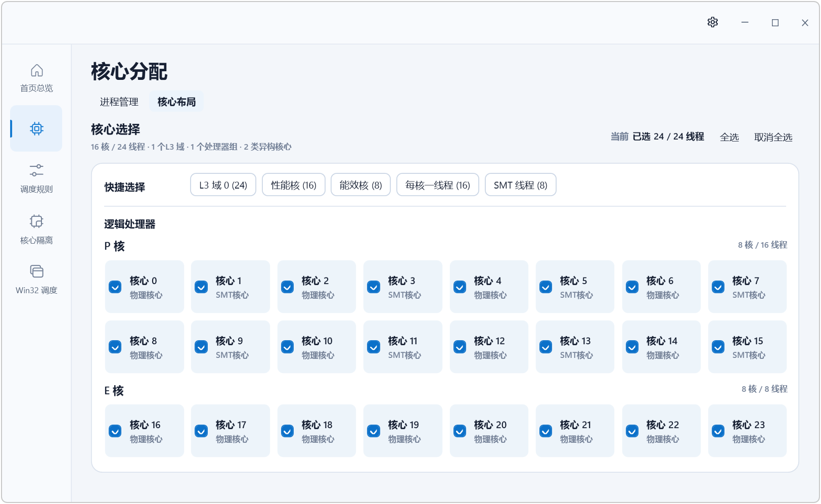Toggle 核心 23 checkbox
821x504 pixels.
tap(718, 431)
